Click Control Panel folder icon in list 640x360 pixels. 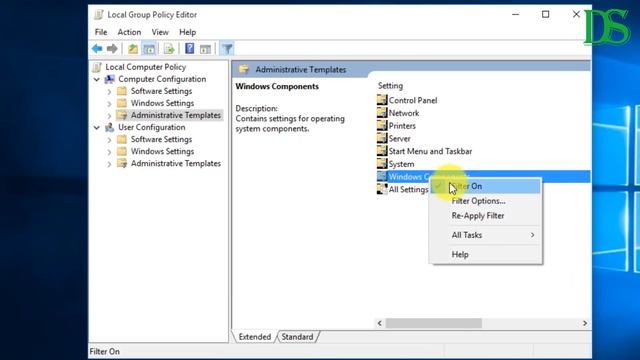point(382,100)
